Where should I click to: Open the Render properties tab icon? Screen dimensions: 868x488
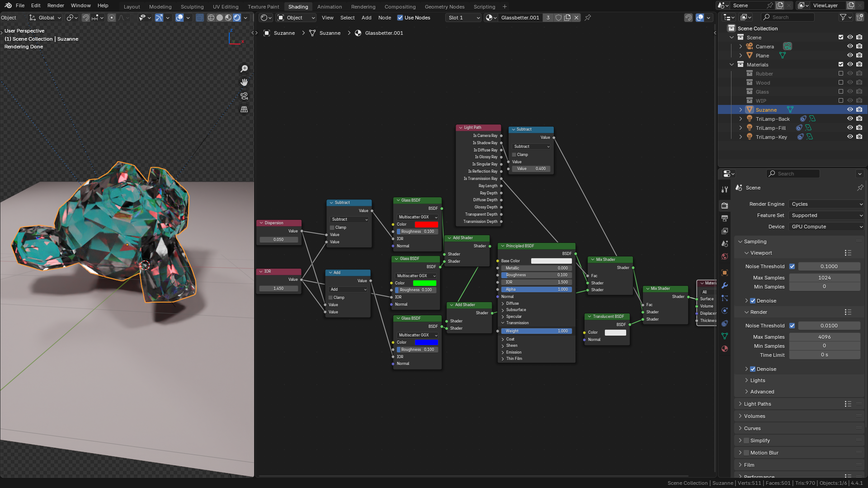725,205
